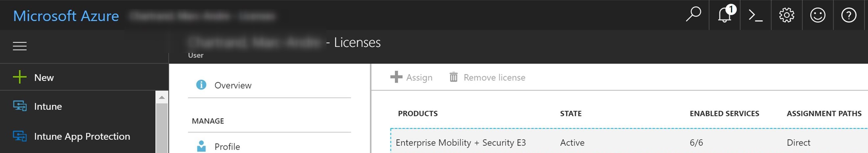Viewport: 868px width, 153px height.
Task: Open the search magnifier icon
Action: (x=693, y=15)
